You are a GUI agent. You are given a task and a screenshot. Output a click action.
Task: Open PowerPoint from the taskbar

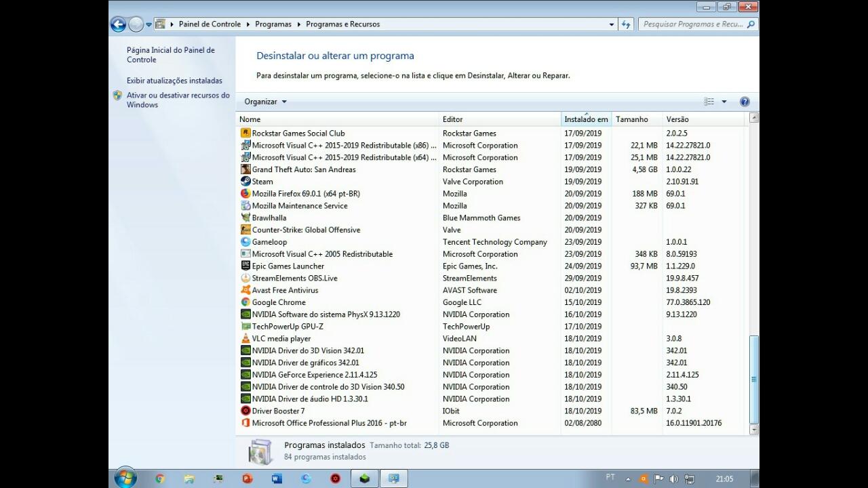coord(248,479)
